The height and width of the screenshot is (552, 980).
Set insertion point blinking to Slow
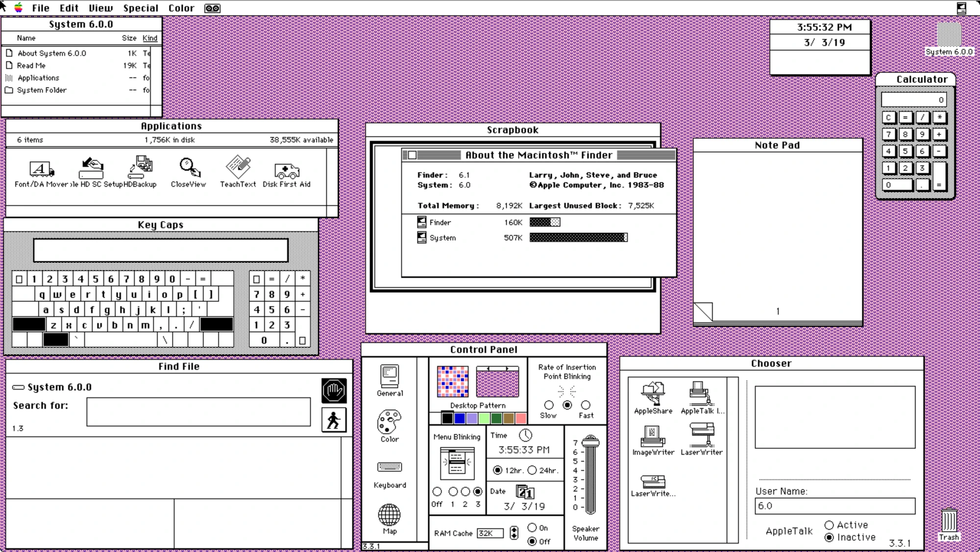pyautogui.click(x=548, y=405)
